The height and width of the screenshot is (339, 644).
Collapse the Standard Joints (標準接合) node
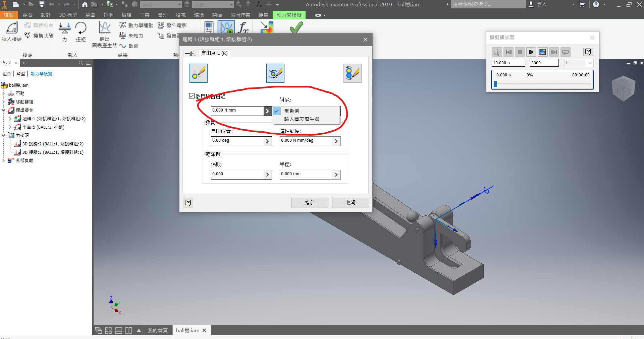click(4, 110)
